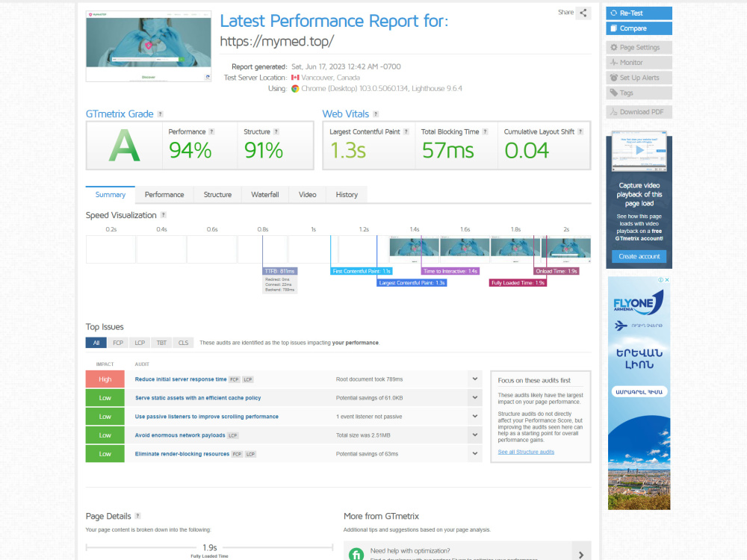The image size is (747, 560).
Task: Click See all Structure audits link
Action: [526, 452]
